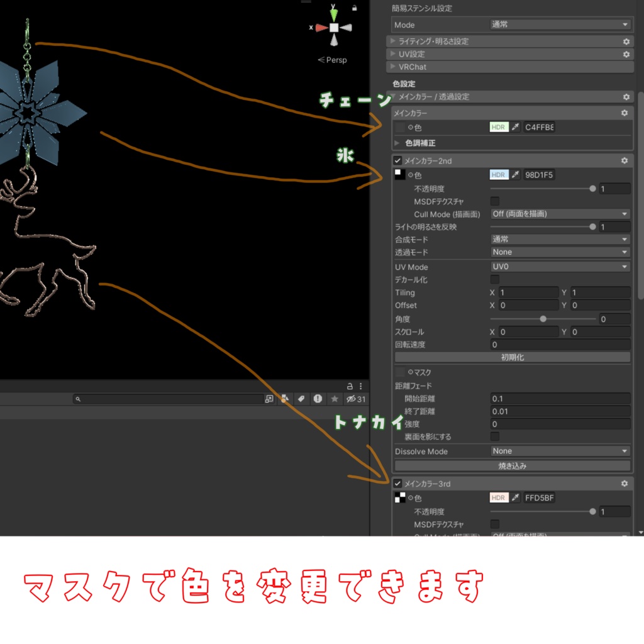This screenshot has height=644, width=644.
Task: Disable the メインカラー2nd checkbox
Action: point(397,160)
